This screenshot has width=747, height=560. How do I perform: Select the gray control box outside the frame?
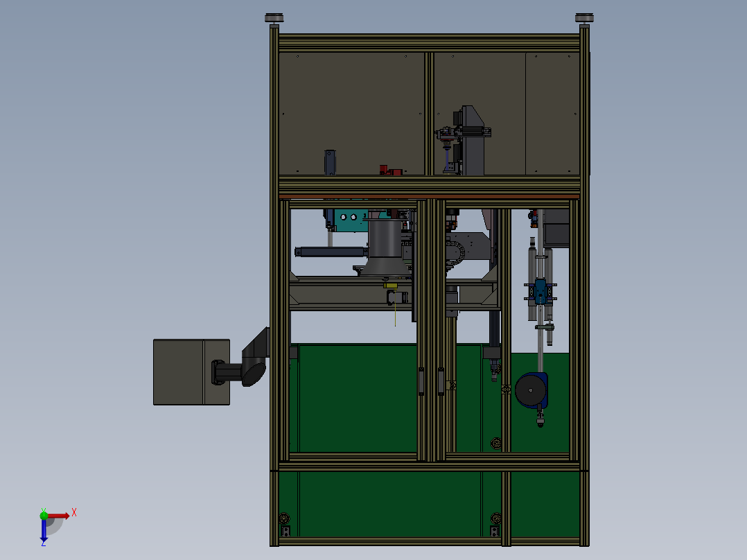(x=191, y=372)
